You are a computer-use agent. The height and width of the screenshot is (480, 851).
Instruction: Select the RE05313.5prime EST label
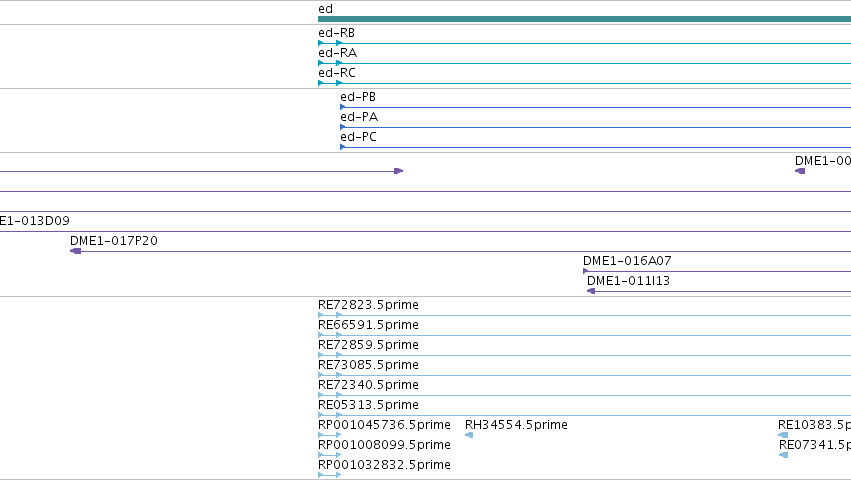coord(369,405)
